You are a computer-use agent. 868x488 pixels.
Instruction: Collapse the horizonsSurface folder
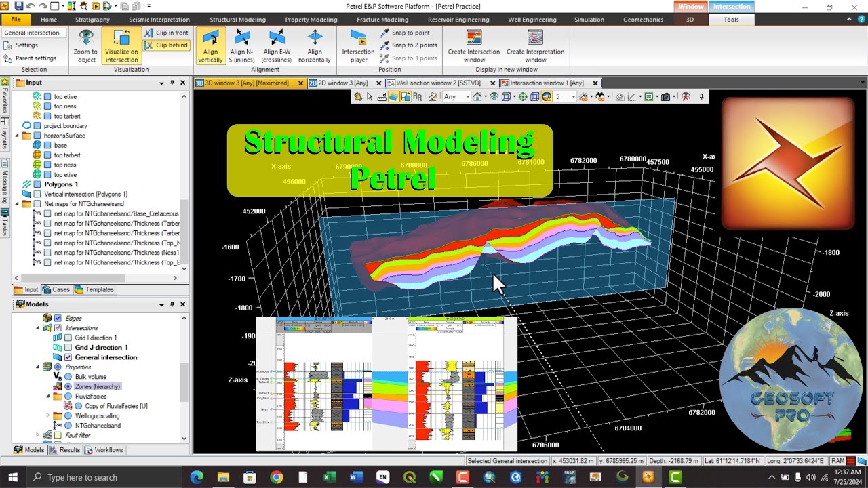(17, 136)
